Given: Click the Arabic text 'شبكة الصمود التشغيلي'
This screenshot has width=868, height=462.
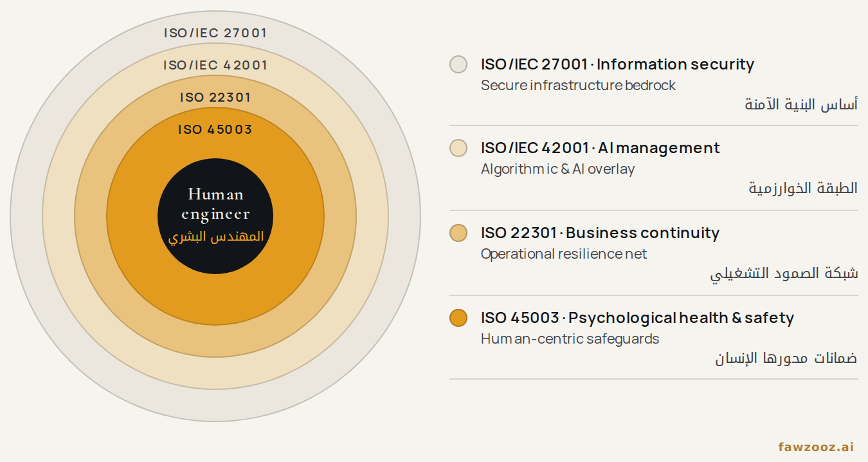Looking at the screenshot, I should (x=784, y=273).
